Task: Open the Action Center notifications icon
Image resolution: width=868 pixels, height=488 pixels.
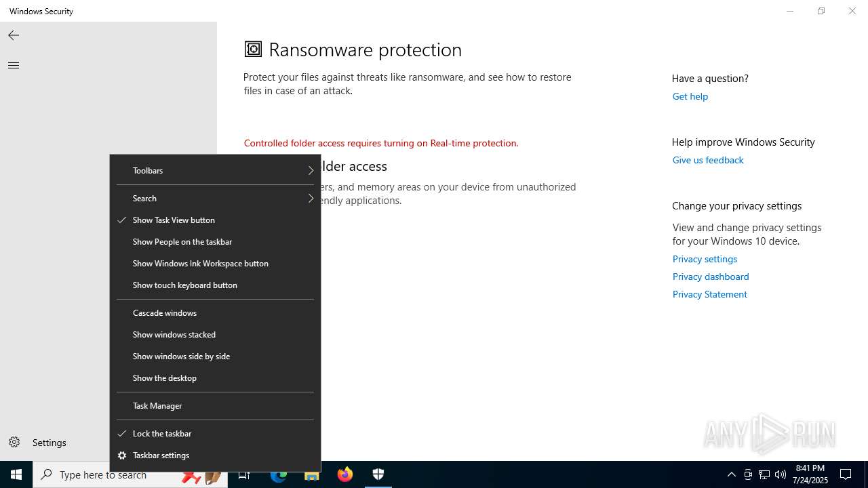Action: (846, 474)
